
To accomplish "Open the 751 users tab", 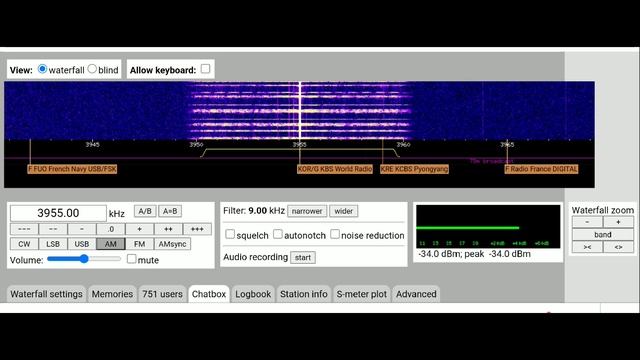I will [162, 294].
